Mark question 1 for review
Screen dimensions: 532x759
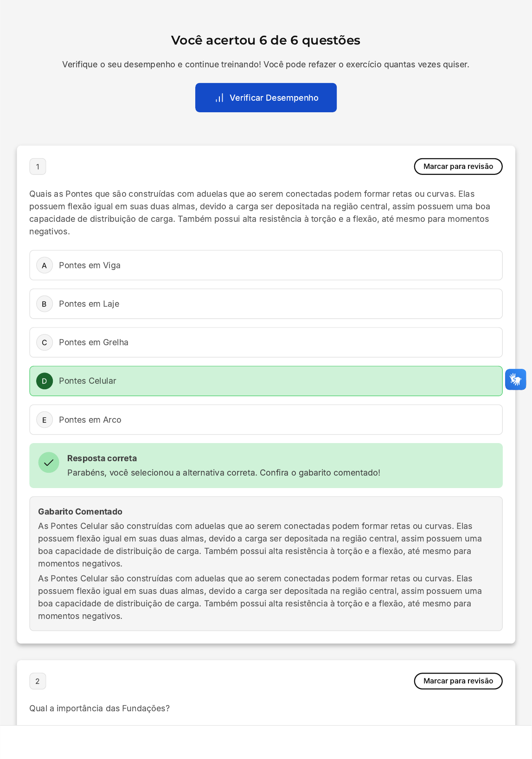point(458,167)
